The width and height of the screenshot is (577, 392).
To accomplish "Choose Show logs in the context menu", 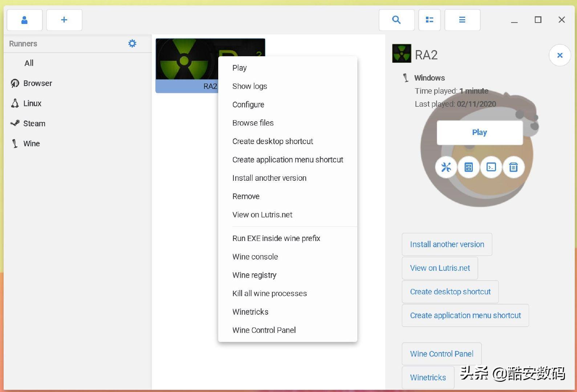I will [x=288, y=86].
